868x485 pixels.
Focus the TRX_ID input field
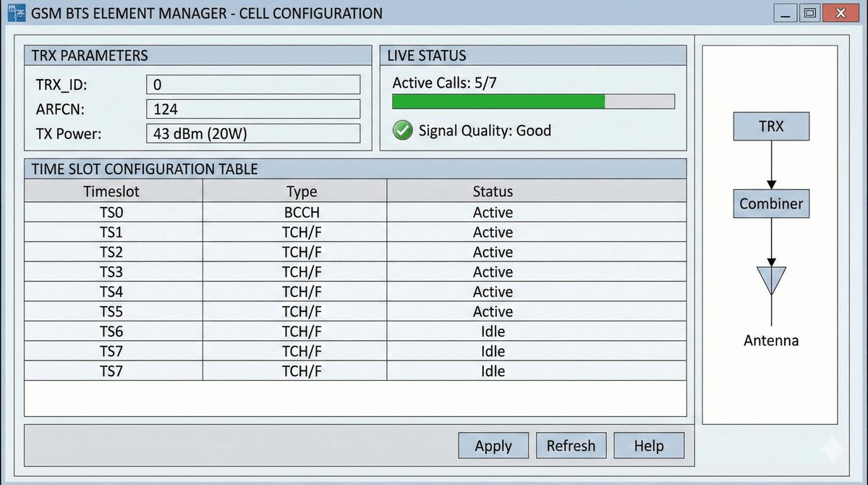(253, 85)
